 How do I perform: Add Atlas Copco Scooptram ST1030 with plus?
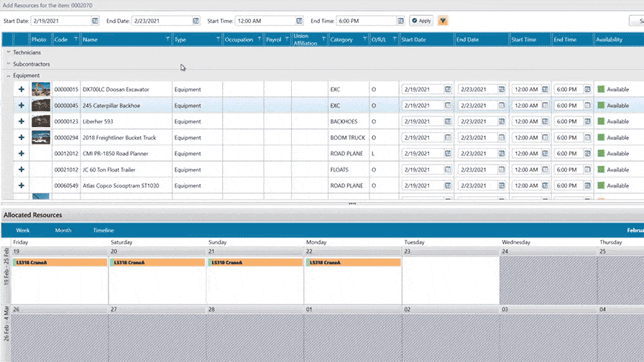22,185
